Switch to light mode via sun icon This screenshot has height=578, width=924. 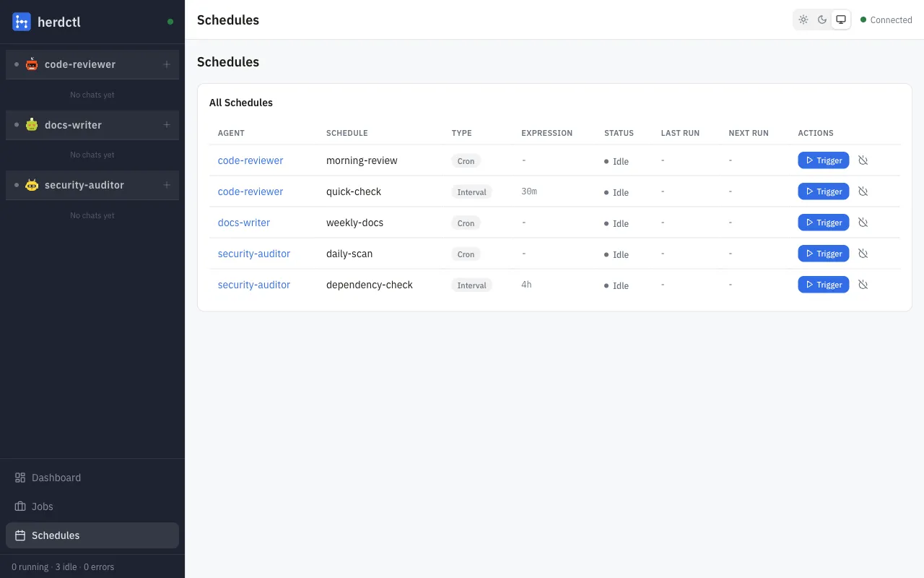click(803, 20)
